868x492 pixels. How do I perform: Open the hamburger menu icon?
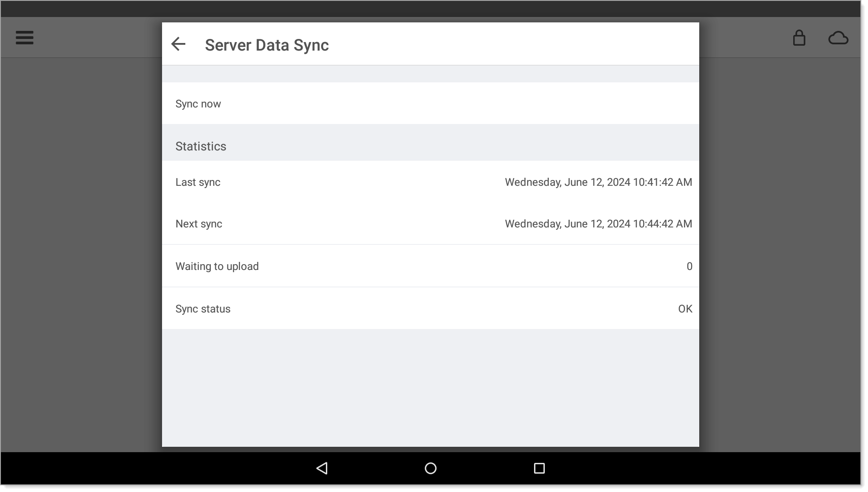(25, 38)
